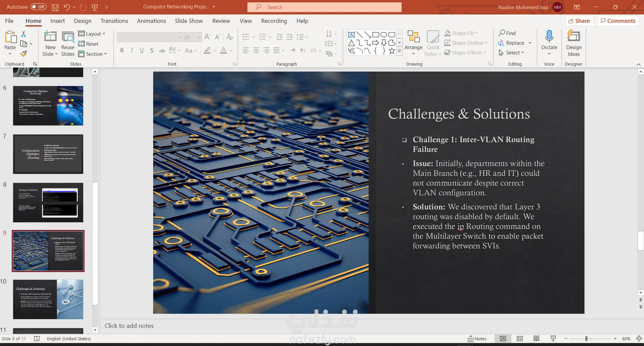Switch to Normal view

tap(503, 339)
